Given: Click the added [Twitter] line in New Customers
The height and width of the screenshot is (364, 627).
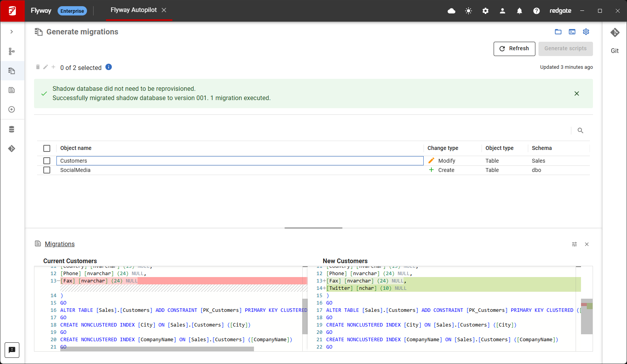Looking at the screenshot, I should coord(453,288).
